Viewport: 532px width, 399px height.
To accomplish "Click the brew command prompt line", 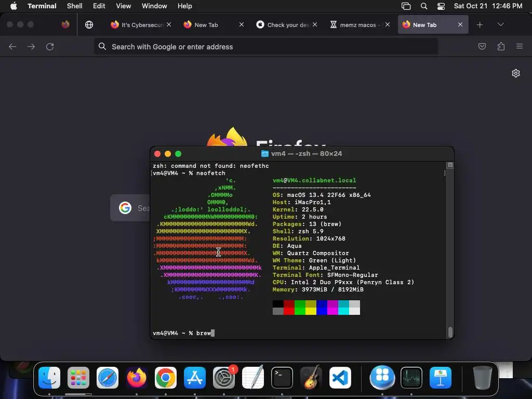I will [183, 333].
